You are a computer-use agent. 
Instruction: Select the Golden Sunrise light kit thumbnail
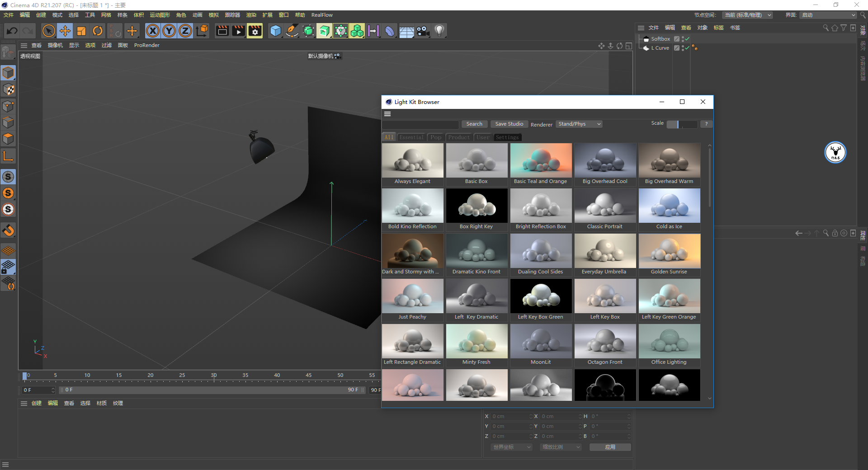669,251
